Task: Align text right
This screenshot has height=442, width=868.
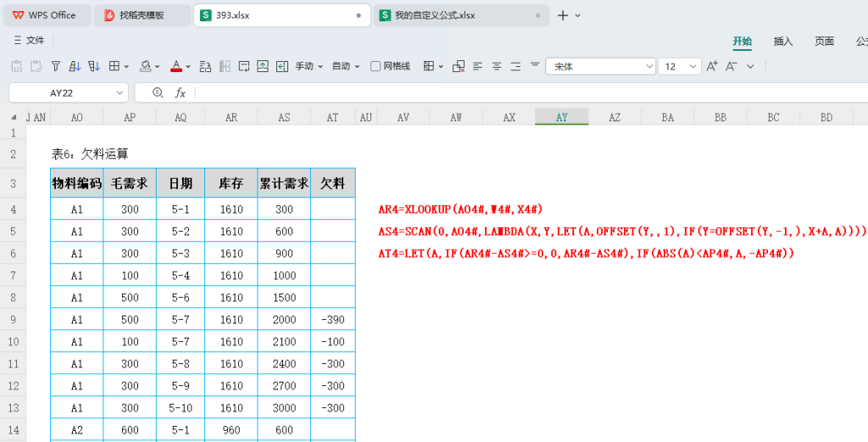Action: (515, 66)
